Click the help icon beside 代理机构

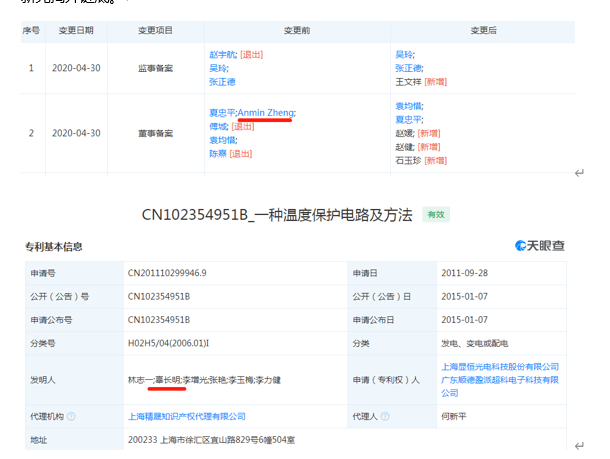coord(71,416)
